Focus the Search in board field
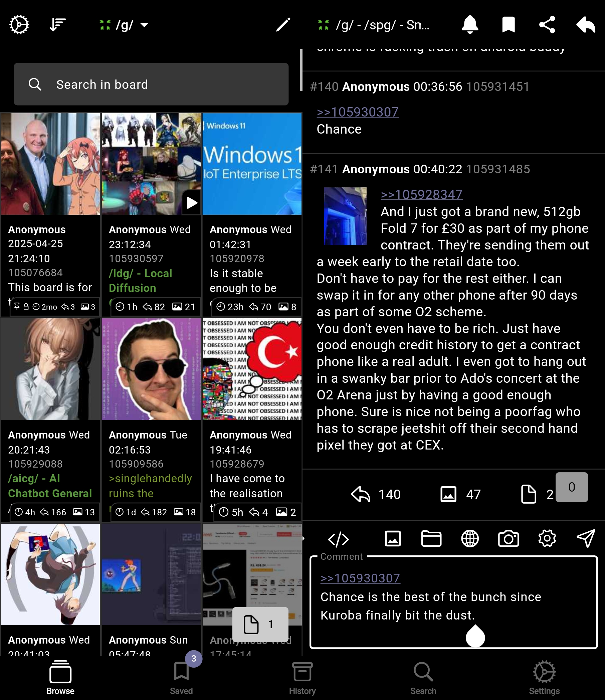This screenshot has height=700, width=605. (151, 84)
